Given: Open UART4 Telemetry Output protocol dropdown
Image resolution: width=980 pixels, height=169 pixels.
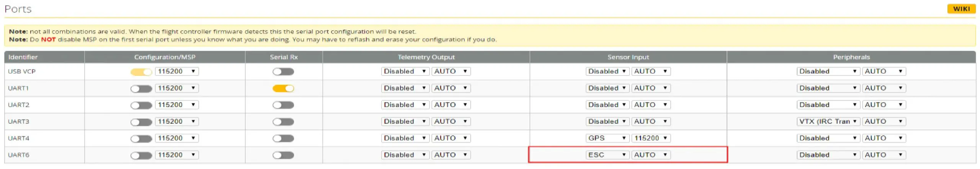Looking at the screenshot, I should point(405,138).
